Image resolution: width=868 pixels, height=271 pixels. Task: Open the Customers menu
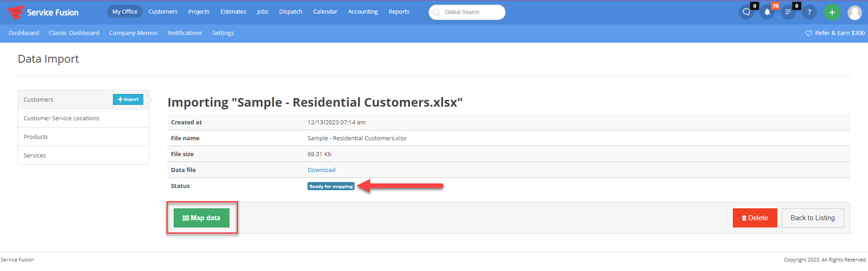click(x=163, y=12)
